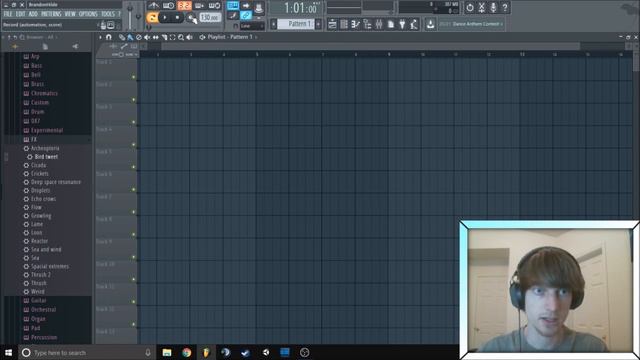Toggle the playlist magnet snap icon
Image resolution: width=640 pixels, height=360 pixels.
(x=109, y=37)
